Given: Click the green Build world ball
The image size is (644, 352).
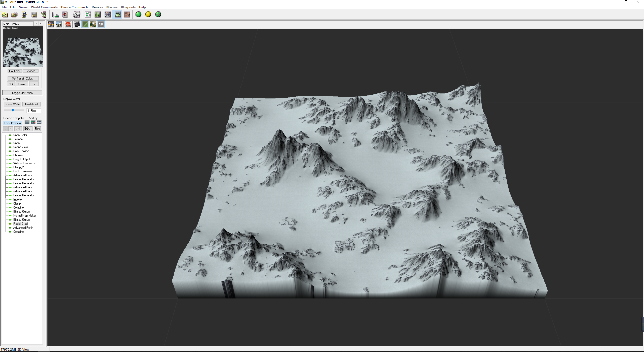Looking at the screenshot, I should coord(138,14).
